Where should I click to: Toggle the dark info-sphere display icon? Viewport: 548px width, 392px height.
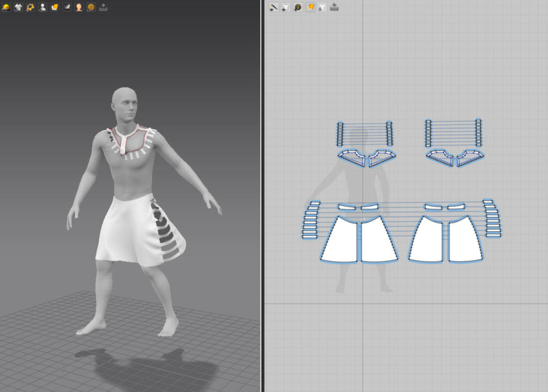[298, 7]
